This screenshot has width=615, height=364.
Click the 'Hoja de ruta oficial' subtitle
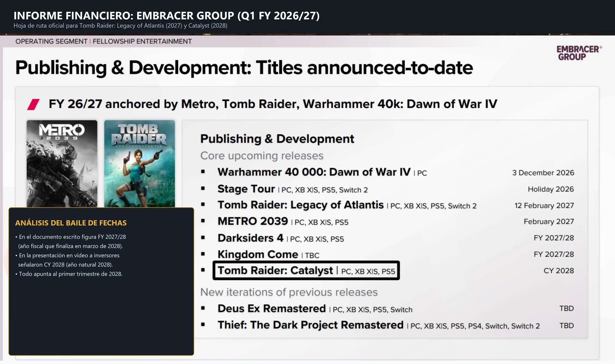pos(120,26)
